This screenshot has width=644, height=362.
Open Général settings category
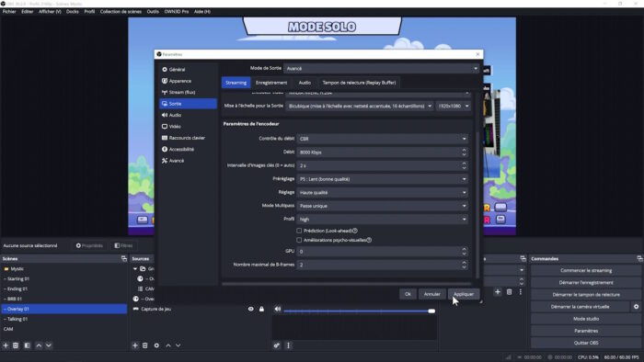(188, 70)
